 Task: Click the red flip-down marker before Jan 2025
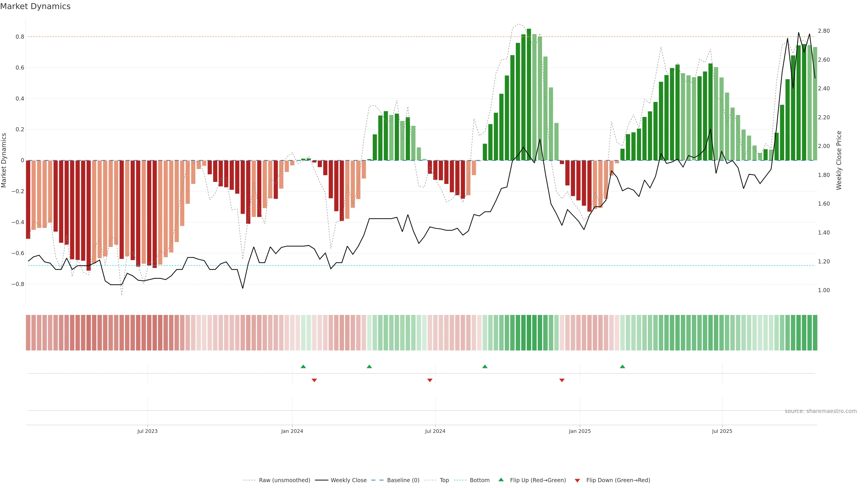pyautogui.click(x=562, y=380)
